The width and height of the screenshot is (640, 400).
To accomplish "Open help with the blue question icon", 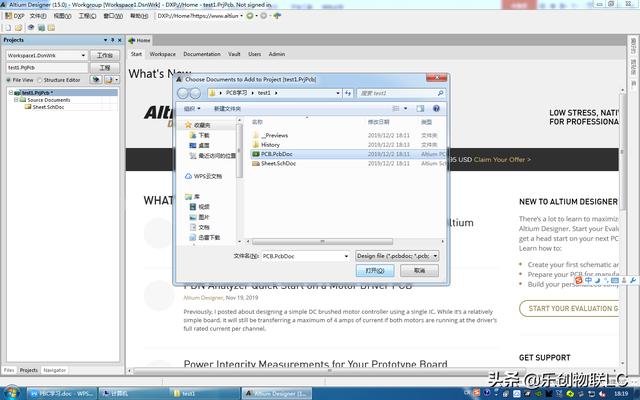I will pos(436,109).
